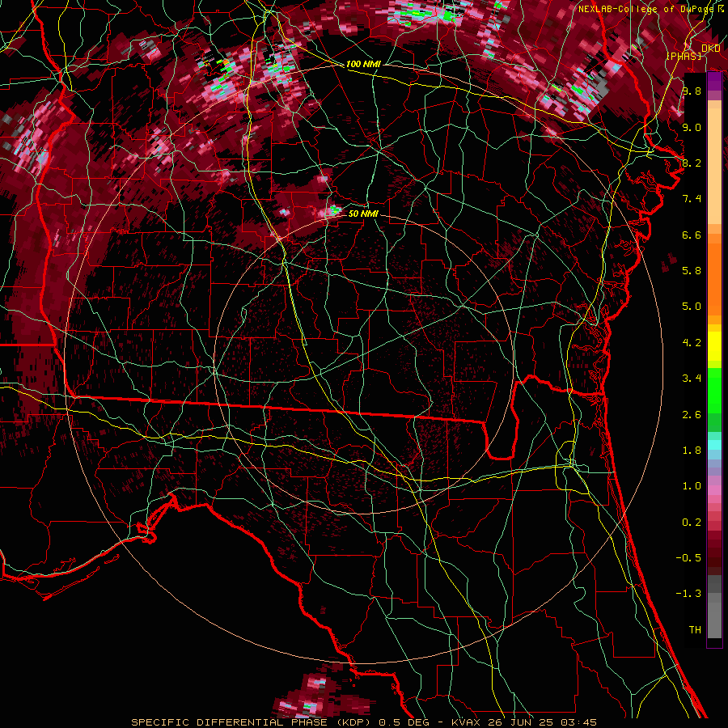Click the 6.6 legend value
This screenshot has height=728, width=728.
pos(692,235)
